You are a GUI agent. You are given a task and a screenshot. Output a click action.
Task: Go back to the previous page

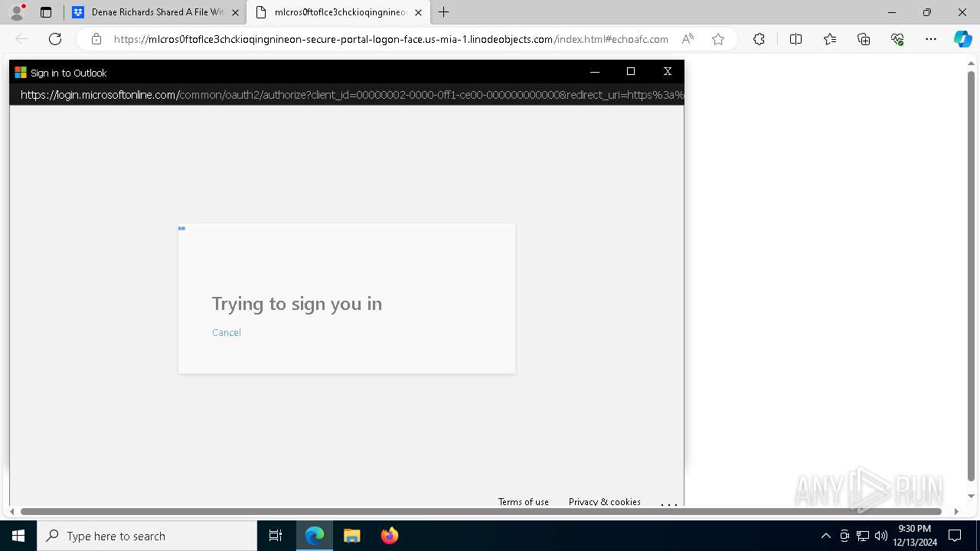coord(21,39)
